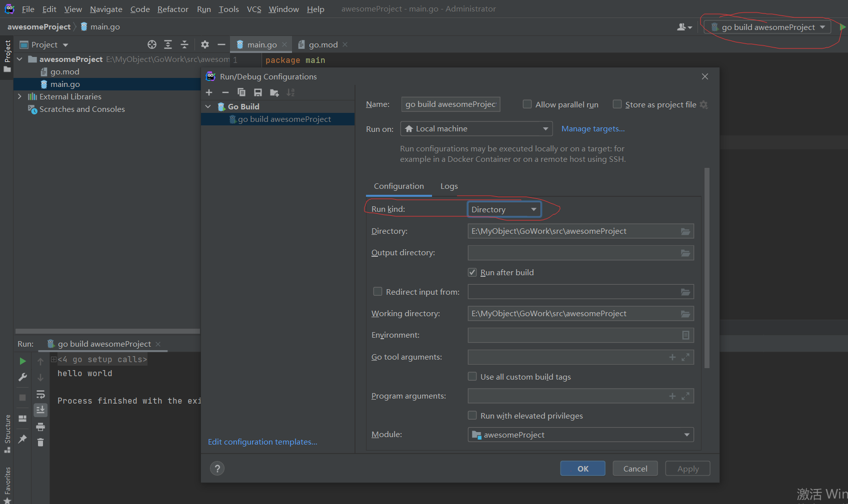Save the configuration with disk icon
Viewport: 848px width, 504px height.
click(x=258, y=92)
